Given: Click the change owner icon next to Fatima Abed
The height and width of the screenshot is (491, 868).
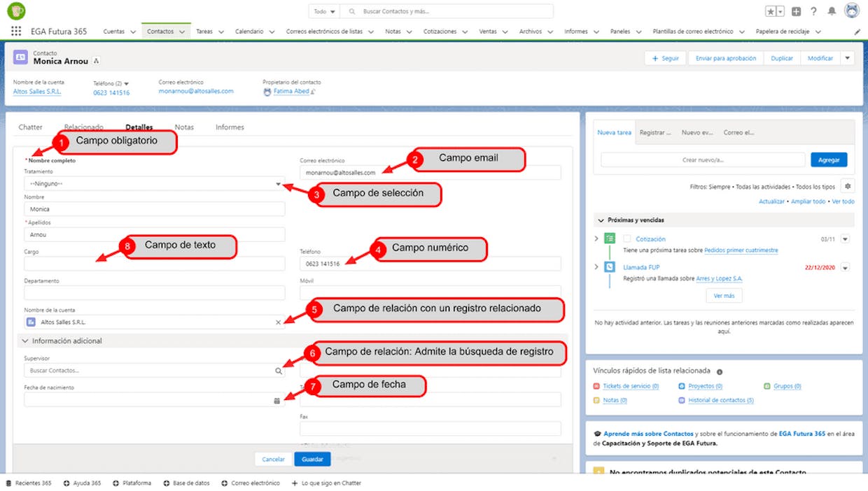Looking at the screenshot, I should click(x=314, y=91).
